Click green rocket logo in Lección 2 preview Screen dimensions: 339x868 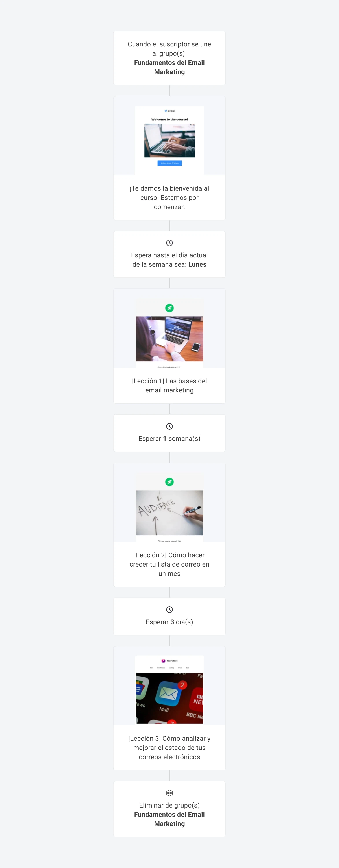point(169,482)
